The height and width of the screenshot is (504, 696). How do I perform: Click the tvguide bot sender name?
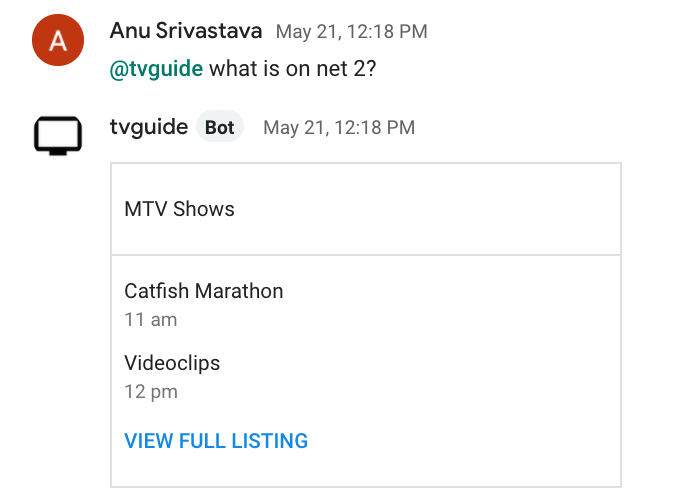coord(149,127)
